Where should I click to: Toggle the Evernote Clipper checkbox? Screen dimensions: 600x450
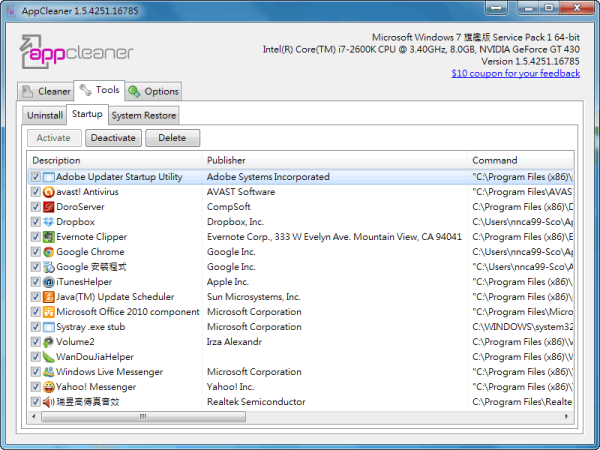(36, 237)
